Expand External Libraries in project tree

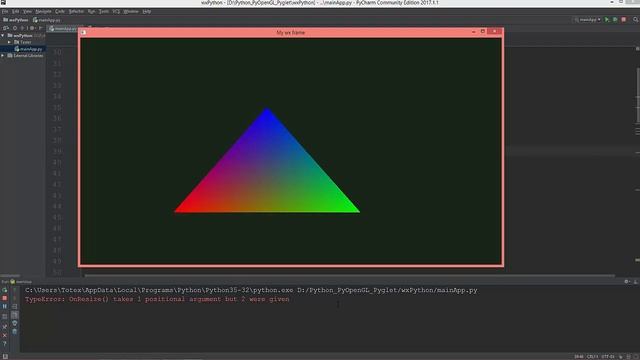tap(3, 56)
